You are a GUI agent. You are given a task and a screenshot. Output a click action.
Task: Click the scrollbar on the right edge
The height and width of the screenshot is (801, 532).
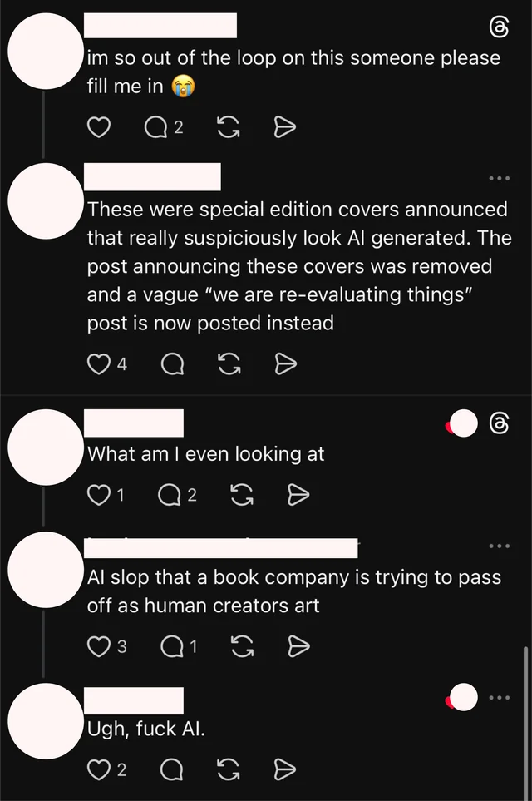tap(525, 715)
